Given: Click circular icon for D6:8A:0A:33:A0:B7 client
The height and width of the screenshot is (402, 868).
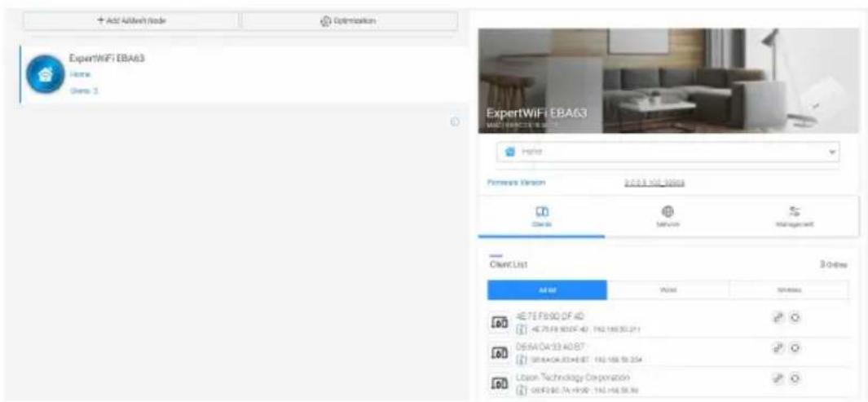Looking at the screenshot, I should (x=795, y=347).
